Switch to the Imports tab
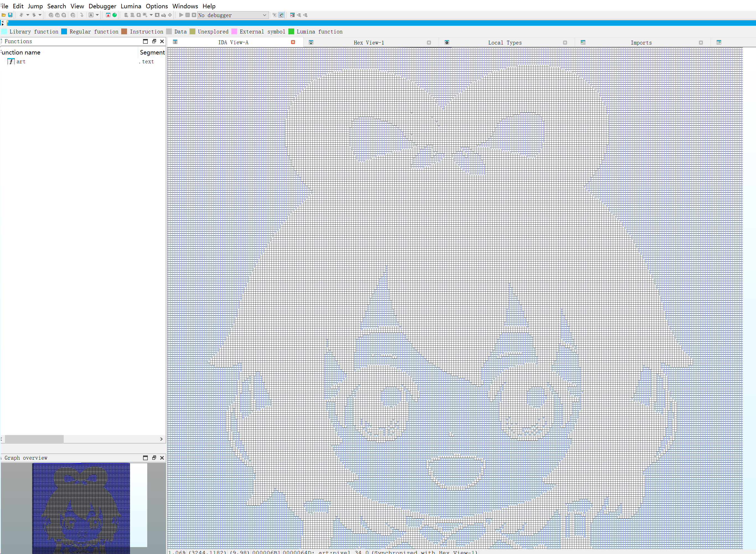This screenshot has height=554, width=756. [641, 43]
